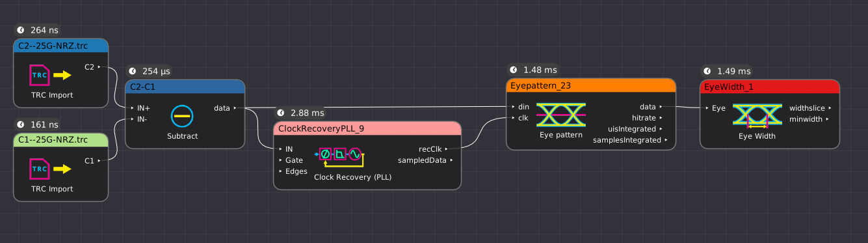Viewport: 868px width, 243px height.
Task: Click the clock icon beside 2.88 ms
Action: pyautogui.click(x=282, y=113)
